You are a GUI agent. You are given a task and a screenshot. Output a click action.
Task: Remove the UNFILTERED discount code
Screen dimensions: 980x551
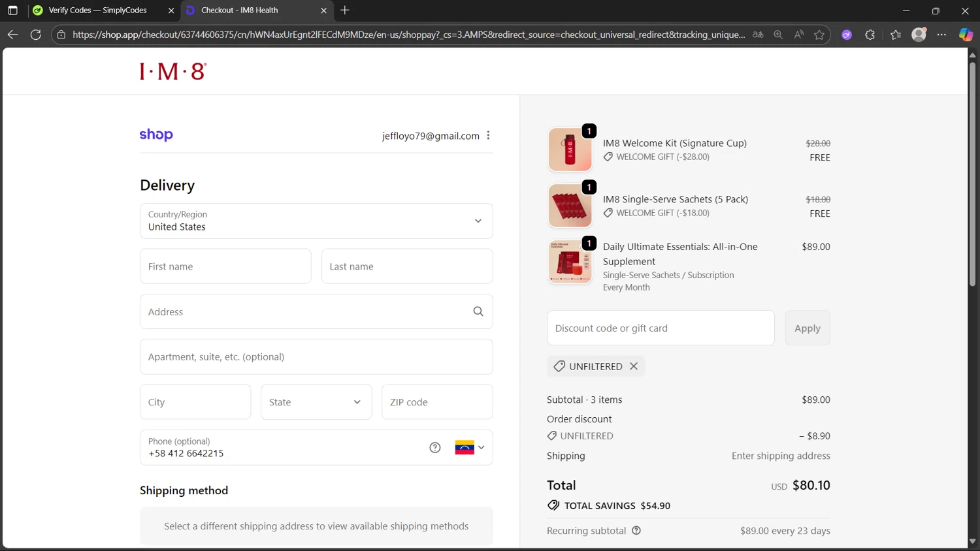pos(634,366)
